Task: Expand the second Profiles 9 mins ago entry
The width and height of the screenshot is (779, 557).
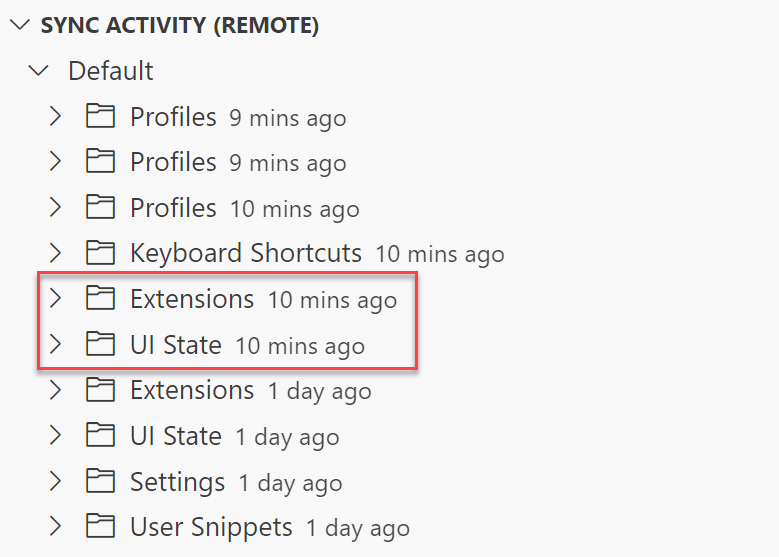Action: [x=55, y=162]
